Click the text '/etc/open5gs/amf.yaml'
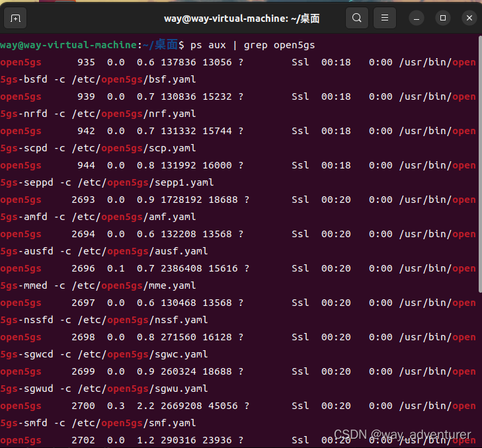482x448 pixels. coord(134,217)
